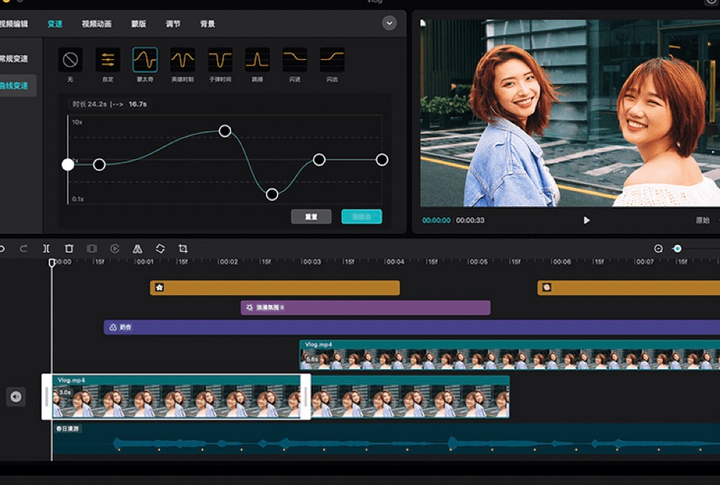The image size is (720, 485).
Task: Switch to the 变速 speed tab
Action: point(55,24)
